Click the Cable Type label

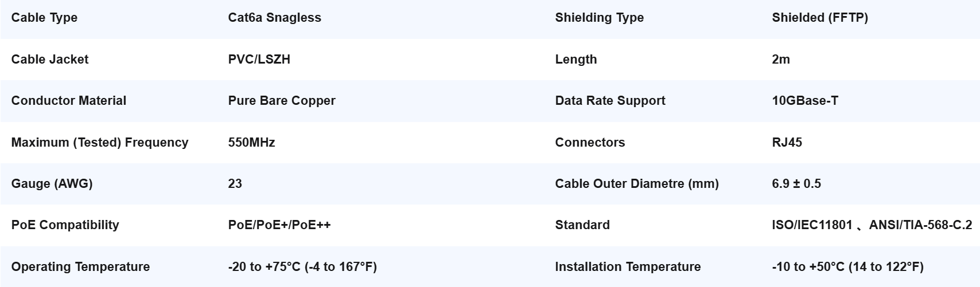coord(44,18)
